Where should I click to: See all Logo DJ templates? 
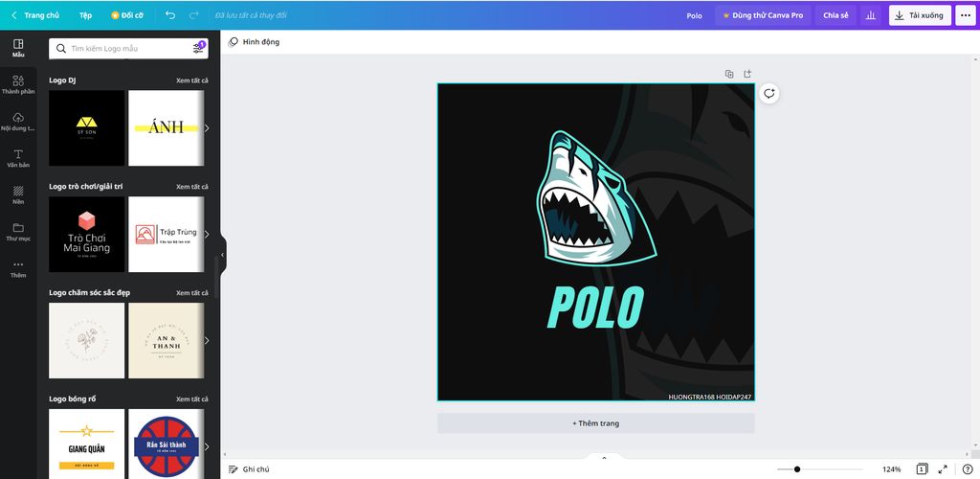coord(192,80)
